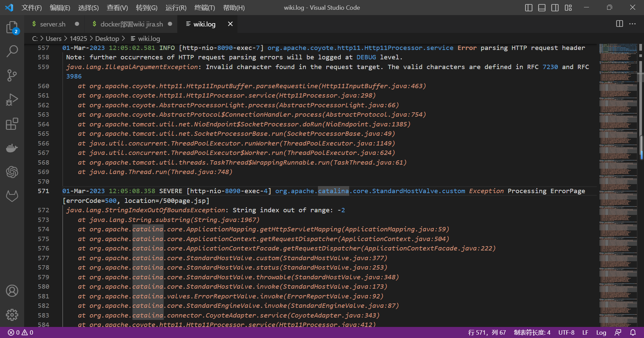The image size is (644, 338).
Task: Click the LF end-of-line status item
Action: (x=585, y=333)
